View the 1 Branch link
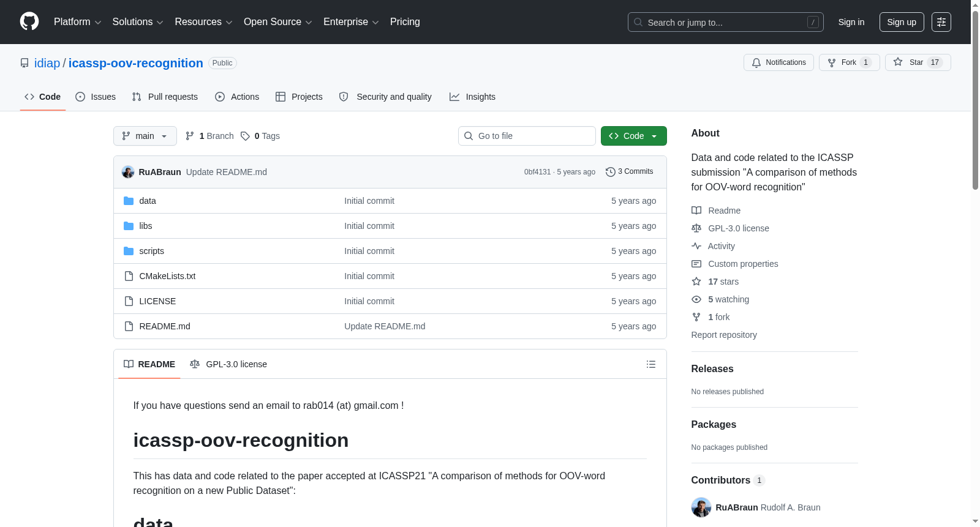This screenshot has width=980, height=527. click(x=209, y=136)
